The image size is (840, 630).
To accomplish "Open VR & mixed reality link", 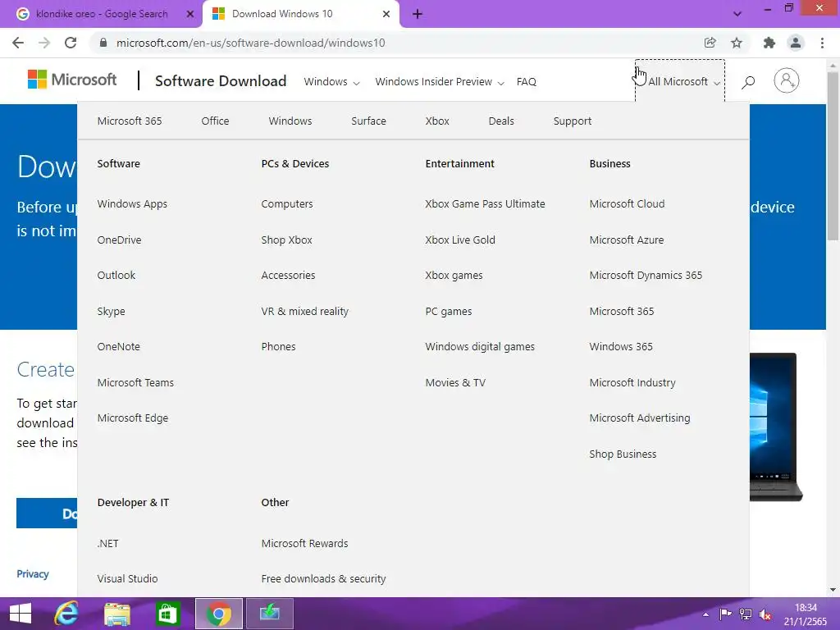I will [305, 311].
